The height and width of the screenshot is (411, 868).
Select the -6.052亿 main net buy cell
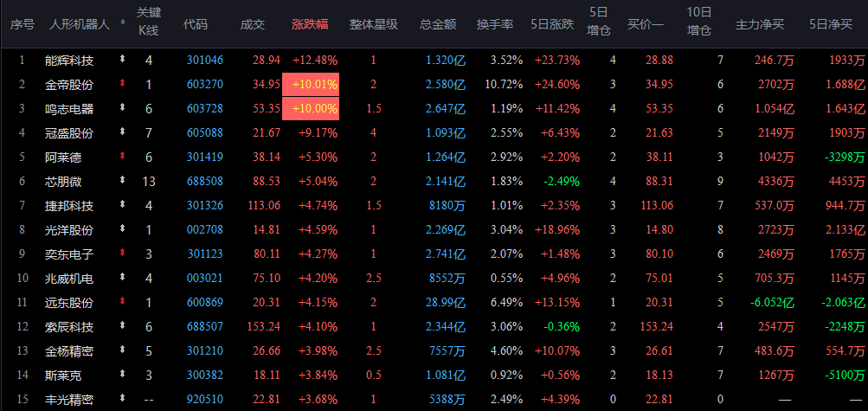[x=772, y=303]
